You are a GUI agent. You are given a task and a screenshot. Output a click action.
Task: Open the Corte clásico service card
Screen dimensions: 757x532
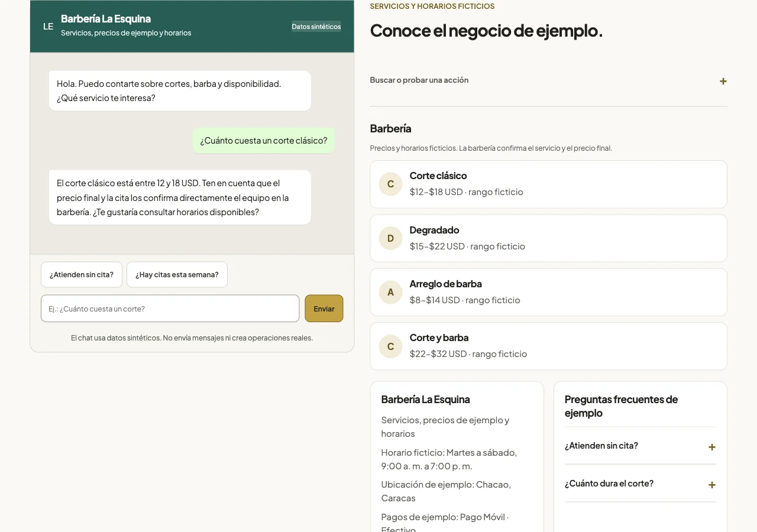tap(548, 184)
